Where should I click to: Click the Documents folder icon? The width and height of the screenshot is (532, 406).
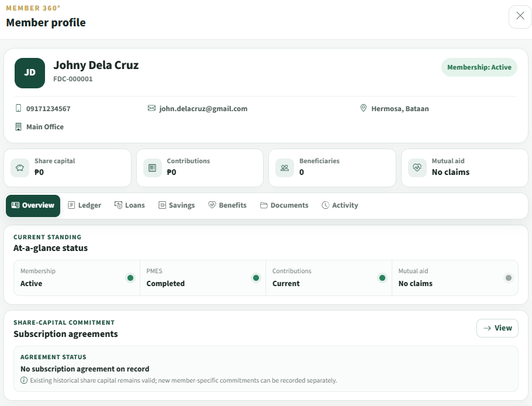[264, 205]
